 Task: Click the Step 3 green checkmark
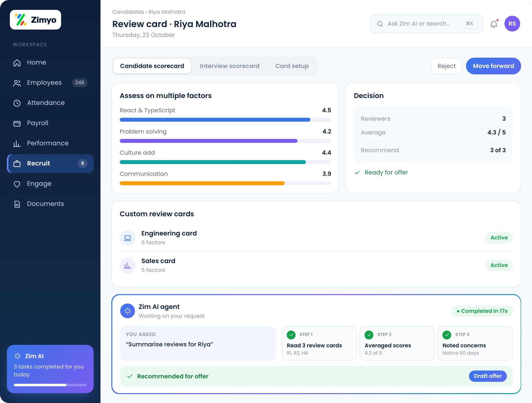(x=447, y=335)
